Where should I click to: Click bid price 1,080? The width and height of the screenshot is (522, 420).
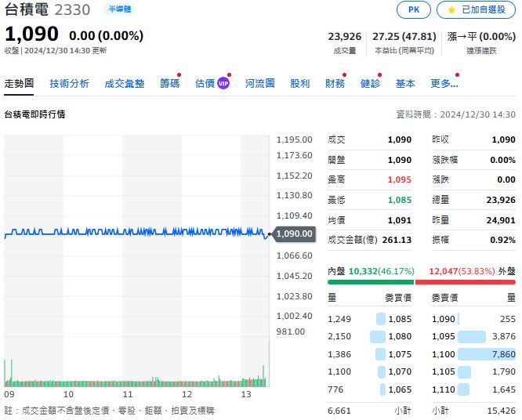(x=400, y=336)
